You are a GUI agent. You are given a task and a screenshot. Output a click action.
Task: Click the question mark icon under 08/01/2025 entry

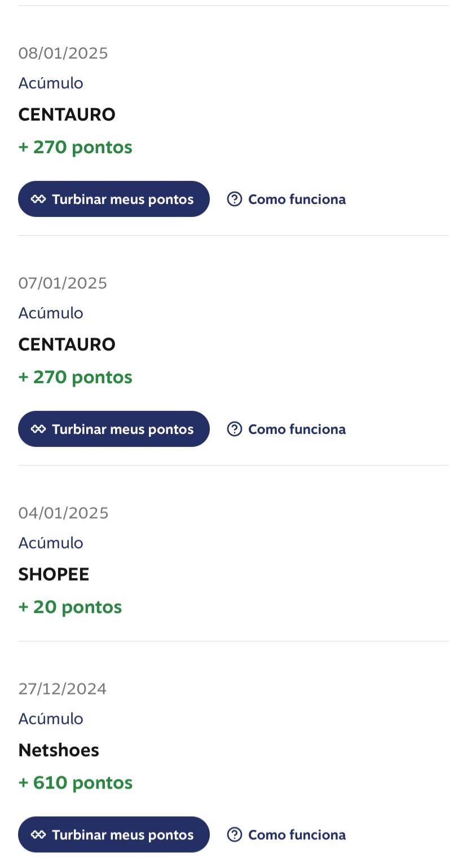click(235, 199)
